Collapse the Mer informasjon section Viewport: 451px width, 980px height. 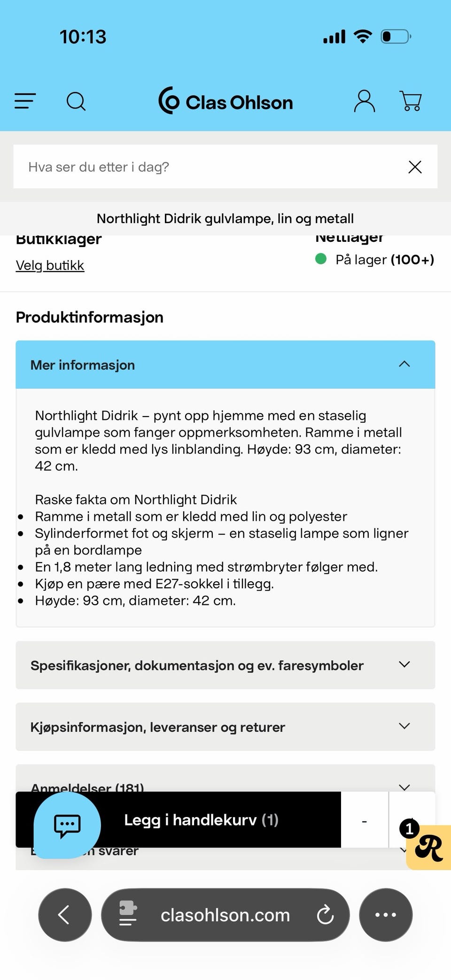[x=225, y=364]
